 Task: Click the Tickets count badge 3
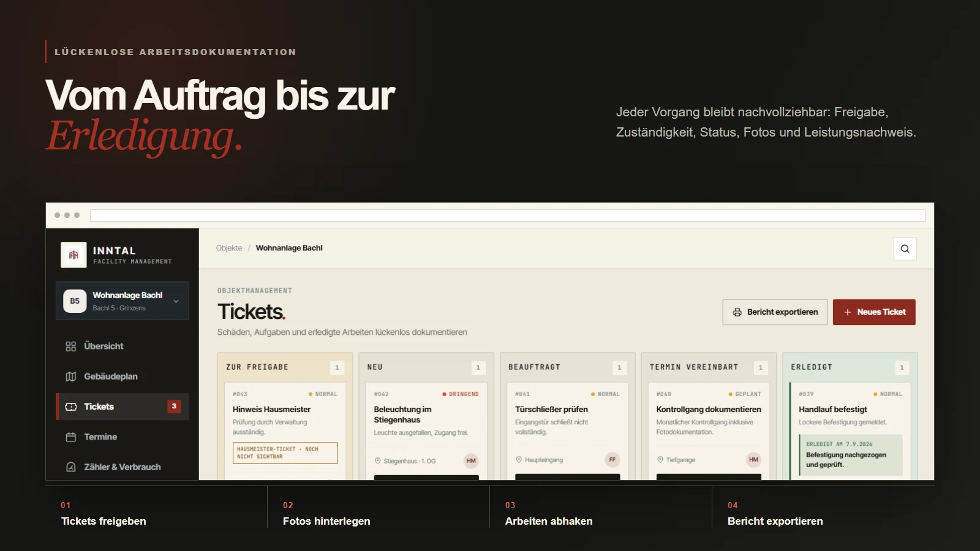tap(174, 407)
